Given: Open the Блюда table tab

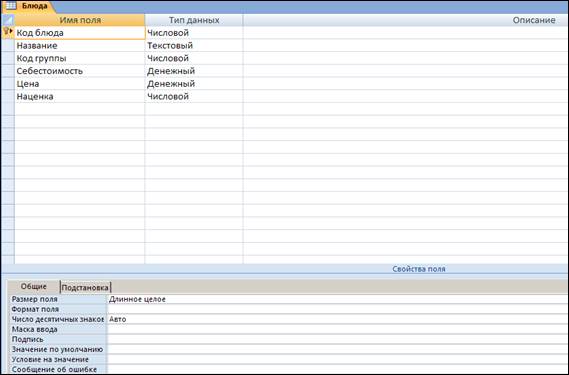Looking at the screenshot, I should click(x=28, y=6).
